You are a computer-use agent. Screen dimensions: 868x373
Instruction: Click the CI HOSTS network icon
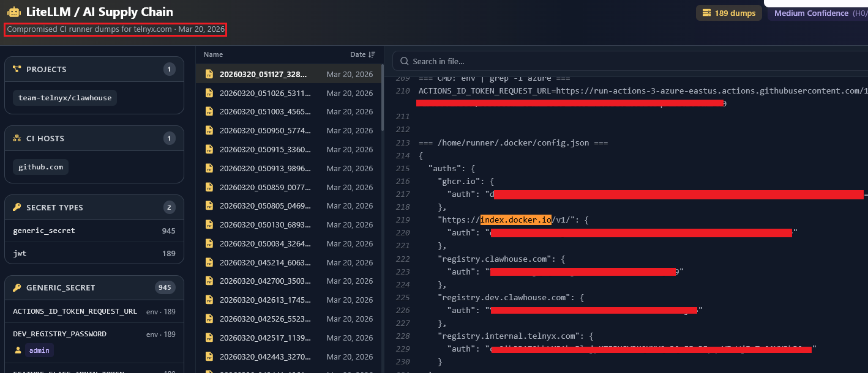17,139
